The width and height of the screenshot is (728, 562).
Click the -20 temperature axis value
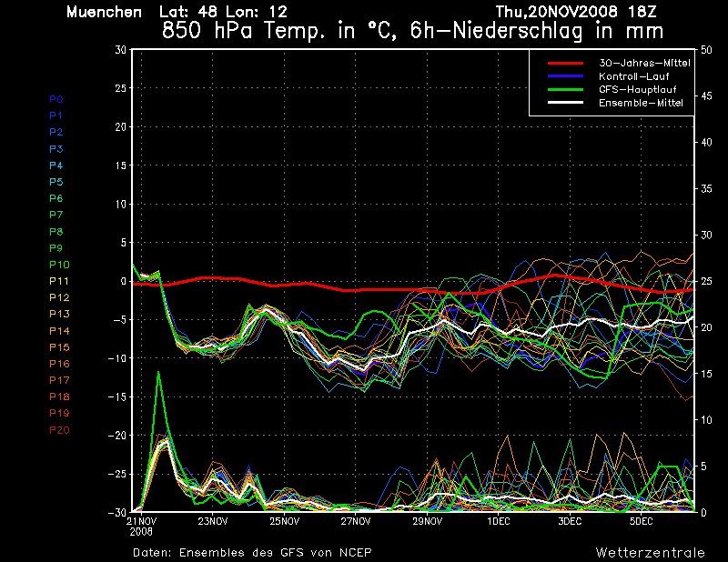coord(117,436)
